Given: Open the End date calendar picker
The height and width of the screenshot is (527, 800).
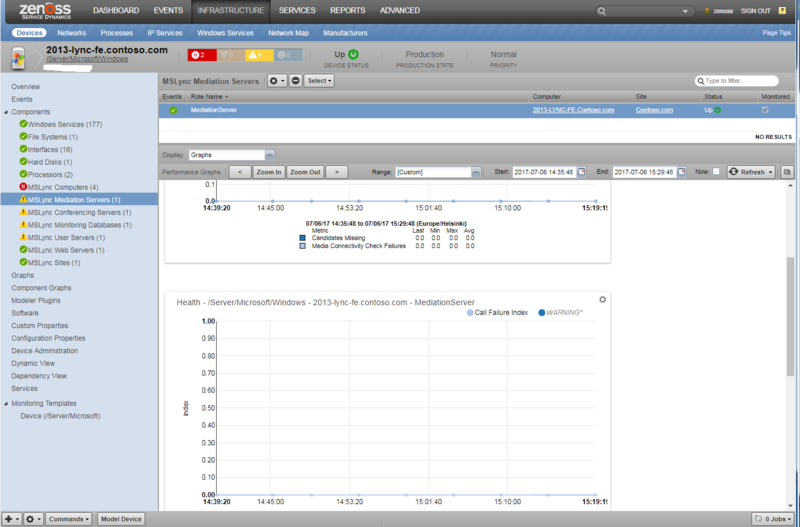Looking at the screenshot, I should click(681, 172).
